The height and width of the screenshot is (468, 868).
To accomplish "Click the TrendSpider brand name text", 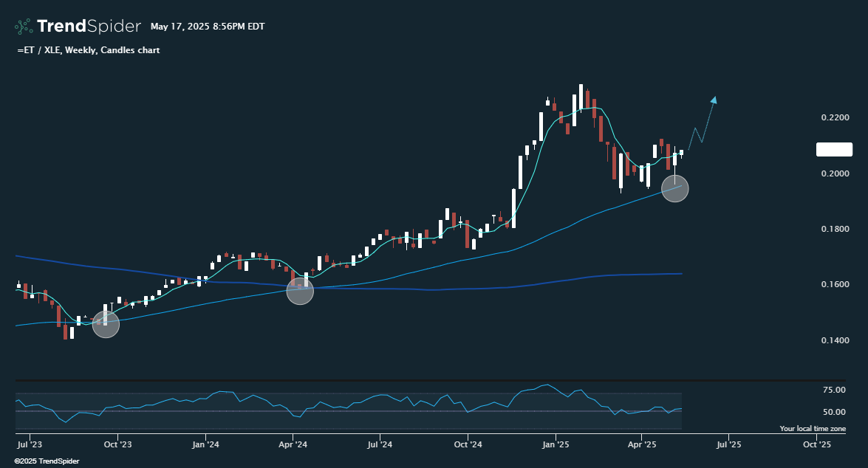I will 89,26.
